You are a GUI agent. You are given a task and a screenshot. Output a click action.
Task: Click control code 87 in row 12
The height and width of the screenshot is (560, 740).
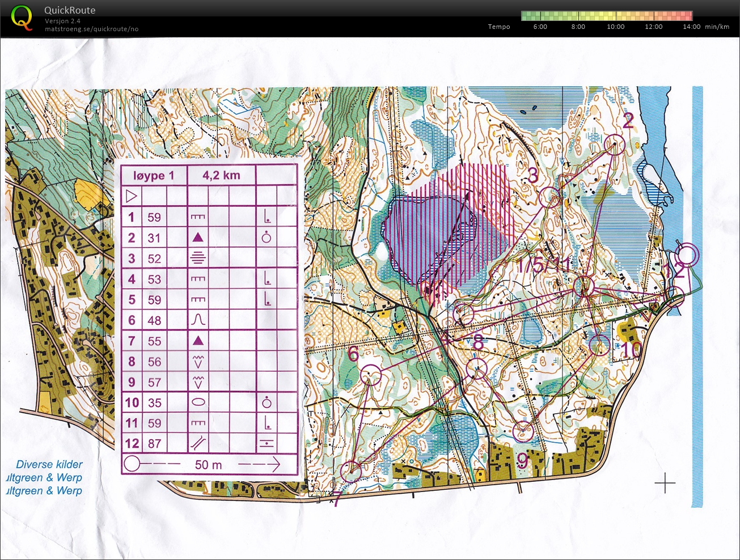pos(154,444)
